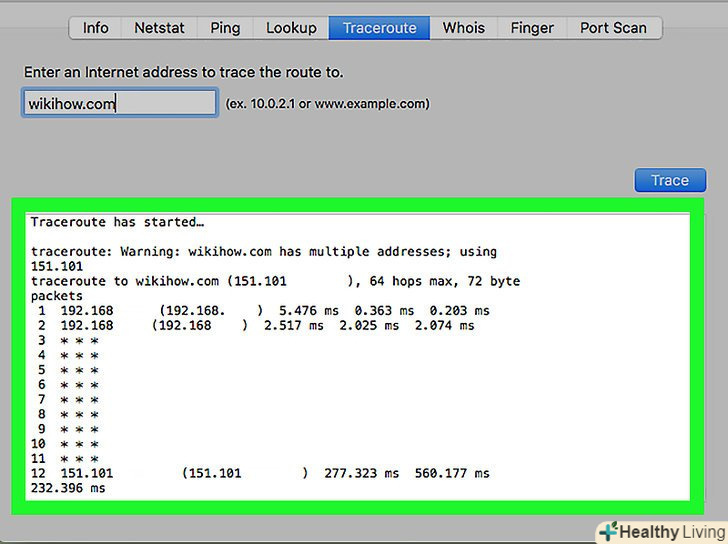Select hop 2 line with 2.517 ms
The image size is (728, 544).
tap(256, 325)
